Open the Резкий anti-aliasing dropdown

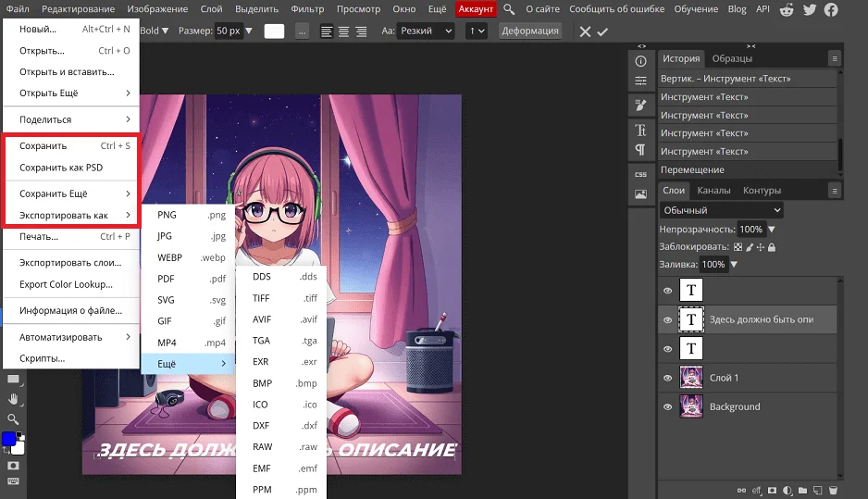[426, 31]
